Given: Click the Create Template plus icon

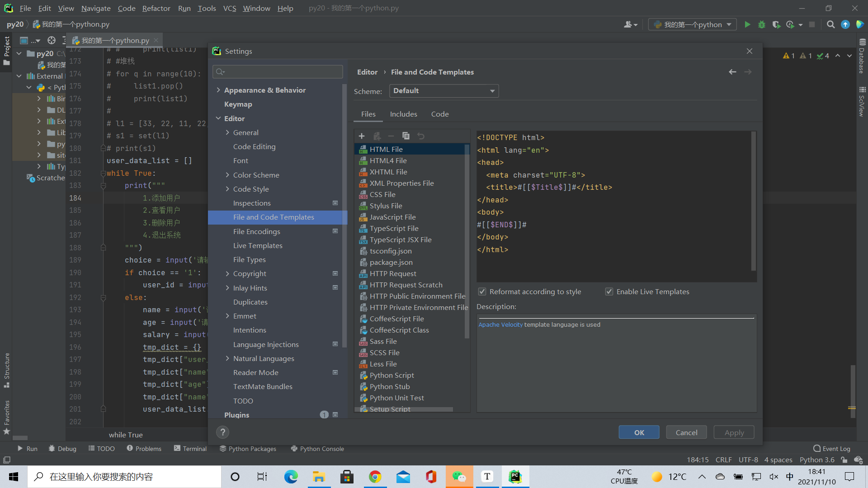Looking at the screenshot, I should [362, 136].
